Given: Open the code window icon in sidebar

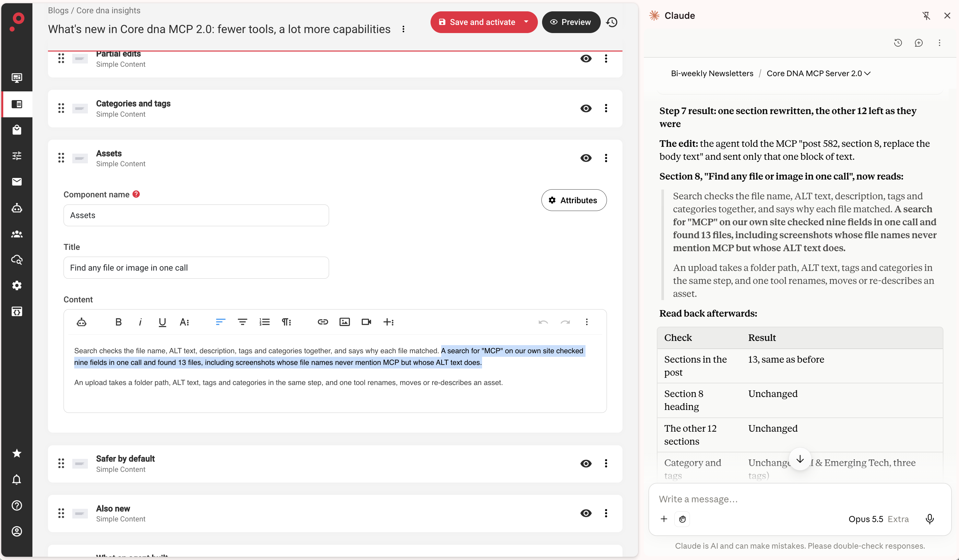Looking at the screenshot, I should 17,311.
